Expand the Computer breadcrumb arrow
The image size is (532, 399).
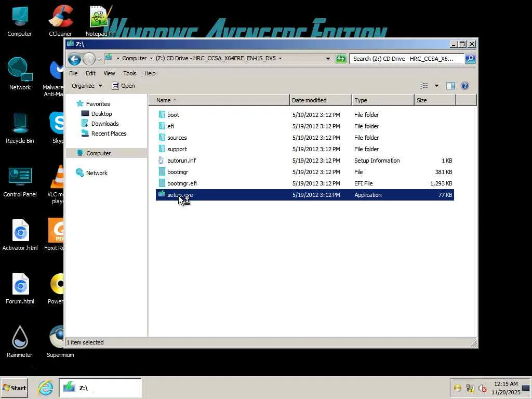pyautogui.click(x=151, y=58)
